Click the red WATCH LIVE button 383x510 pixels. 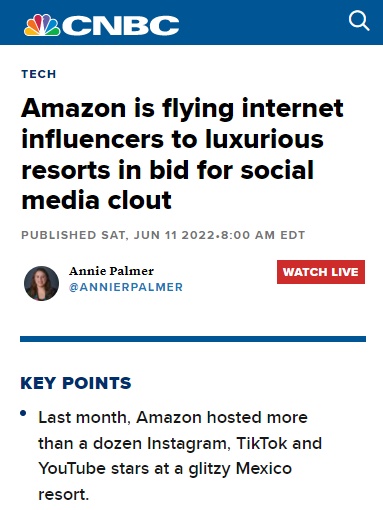(321, 272)
